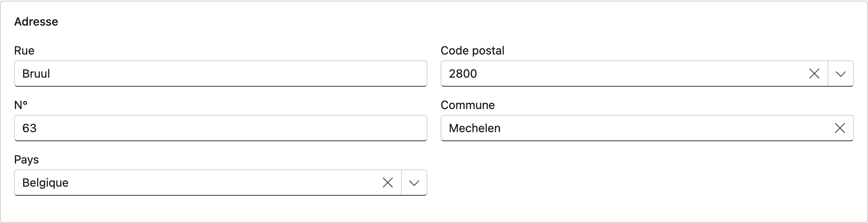Click the Pays label text
The height and width of the screenshot is (223, 868).
(26, 160)
